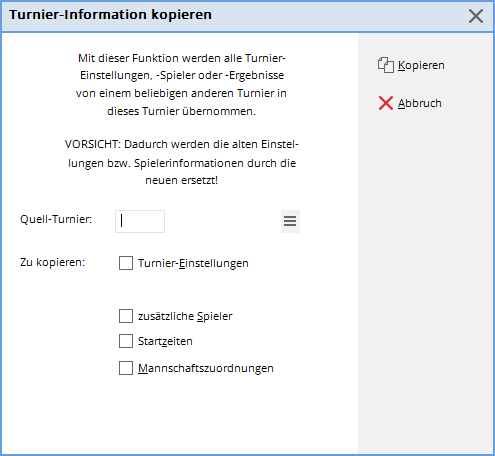Click the red X icon beside Abbruch
Image resolution: width=495 pixels, height=456 pixels.
tap(386, 103)
